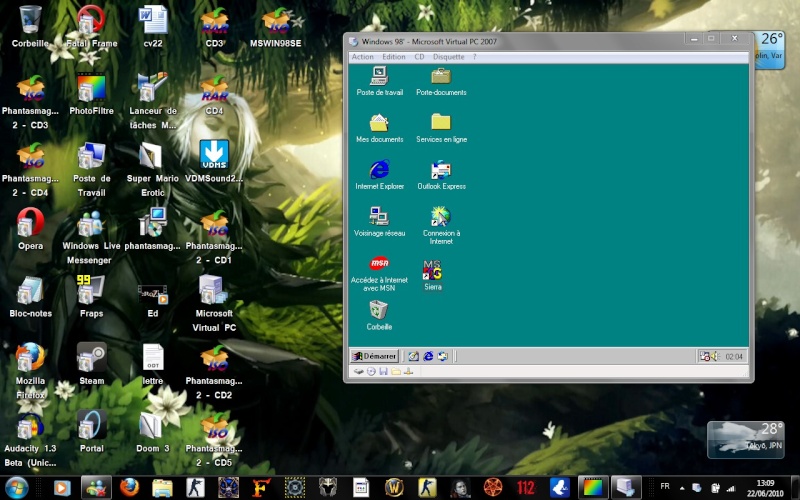Click Internet Explorer quick launch icon in Windows 98
This screenshot has height=500, width=800.
428,356
